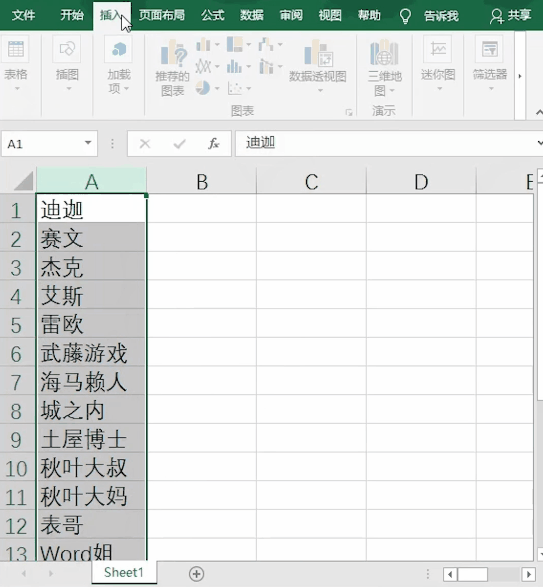Image resolution: width=543 pixels, height=587 pixels.
Task: Open the 筛选器 filters icon
Action: [x=489, y=49]
